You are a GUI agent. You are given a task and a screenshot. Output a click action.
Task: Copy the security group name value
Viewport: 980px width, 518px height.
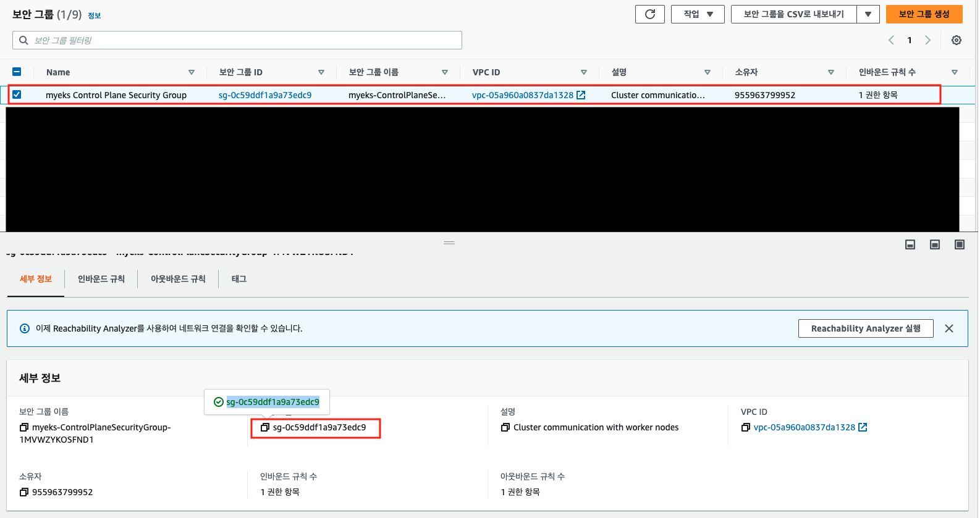click(24, 427)
